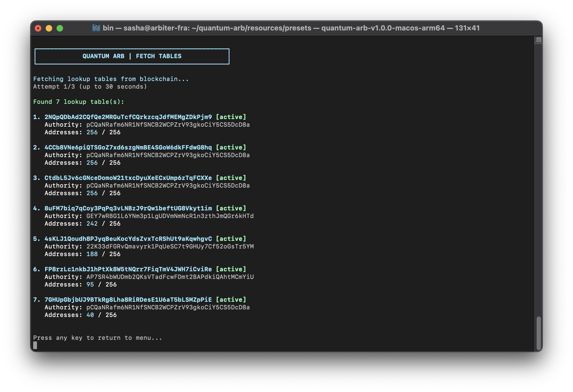Click the 'Press any key to return' prompt
This screenshot has width=573, height=392.
[98, 338]
